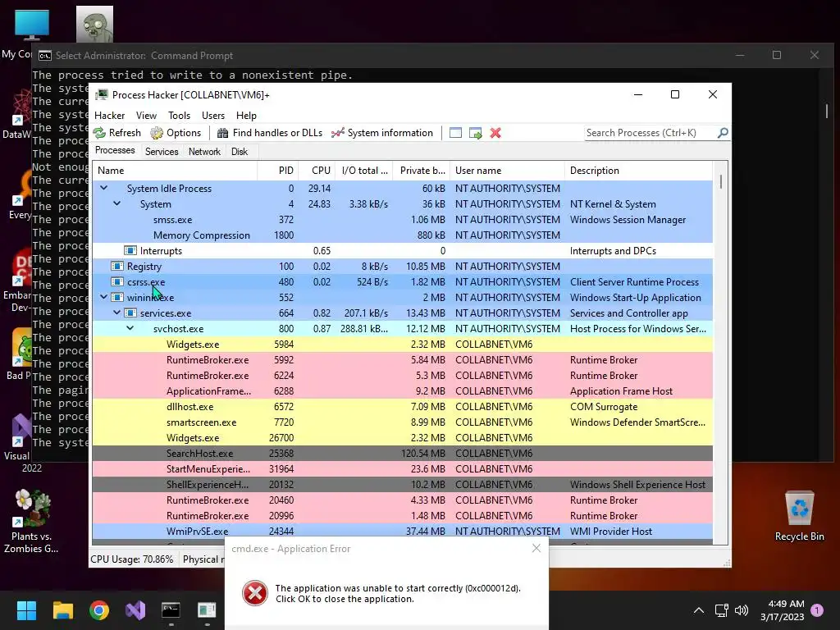The width and height of the screenshot is (840, 630).
Task: Select the smartscreen.exe process
Action: (402, 422)
